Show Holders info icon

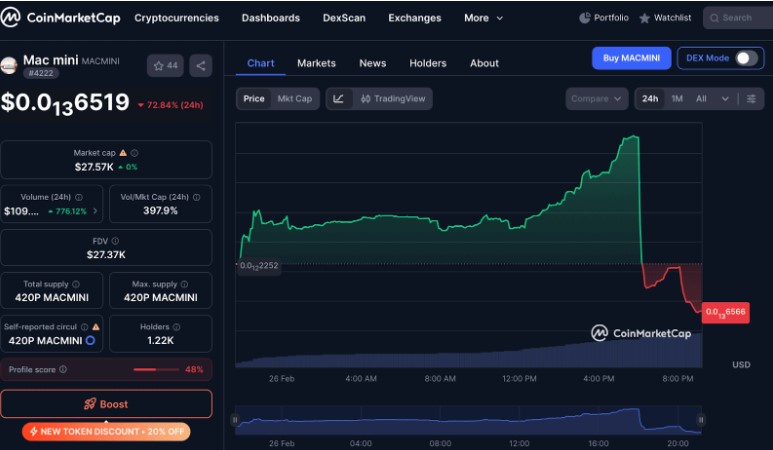click(x=176, y=327)
